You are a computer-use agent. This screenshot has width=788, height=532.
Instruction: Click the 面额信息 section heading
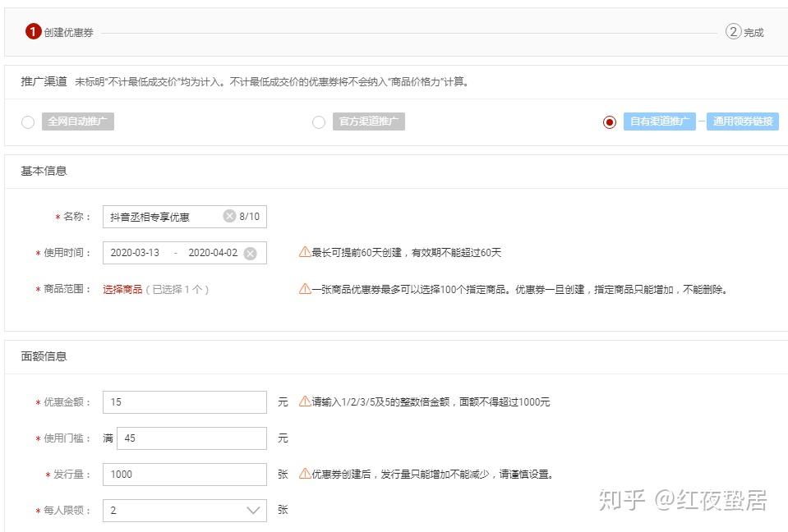click(x=44, y=356)
